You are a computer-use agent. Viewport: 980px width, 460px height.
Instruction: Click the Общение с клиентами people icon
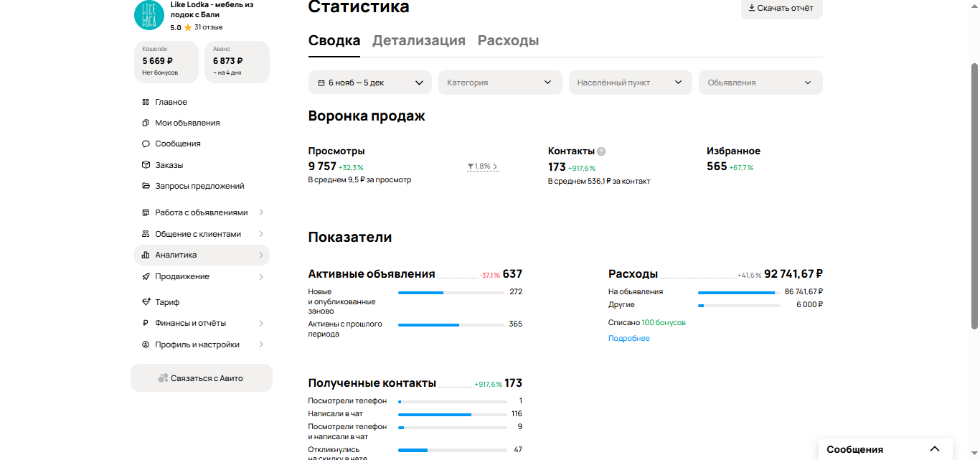pos(146,234)
